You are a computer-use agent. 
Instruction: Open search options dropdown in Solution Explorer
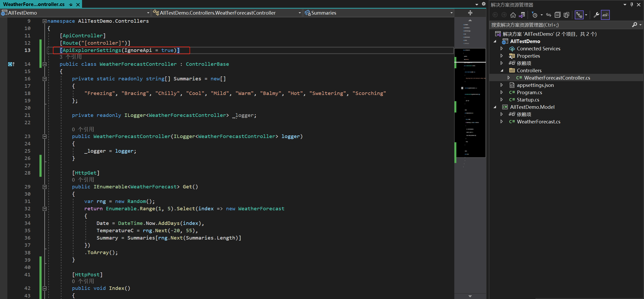(x=640, y=25)
